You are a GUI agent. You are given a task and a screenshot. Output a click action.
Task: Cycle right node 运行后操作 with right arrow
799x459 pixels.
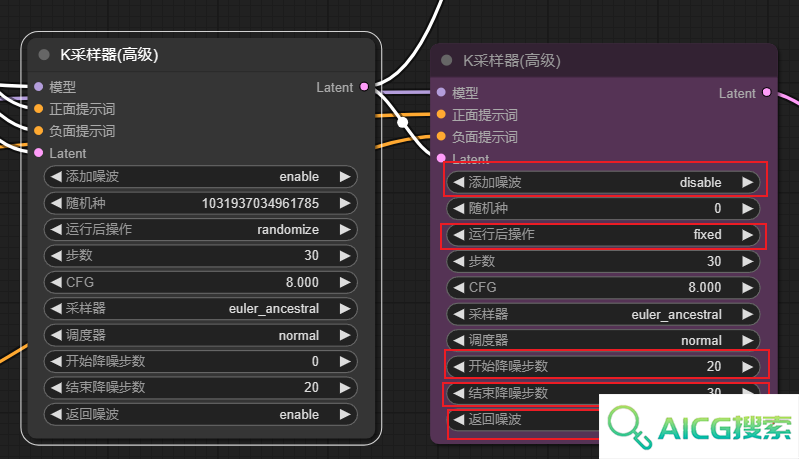click(748, 234)
